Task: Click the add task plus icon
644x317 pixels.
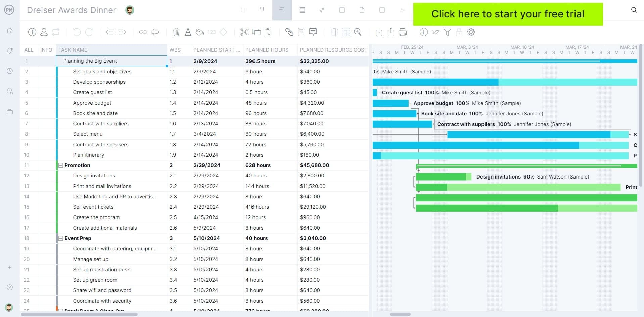Action: (x=32, y=32)
